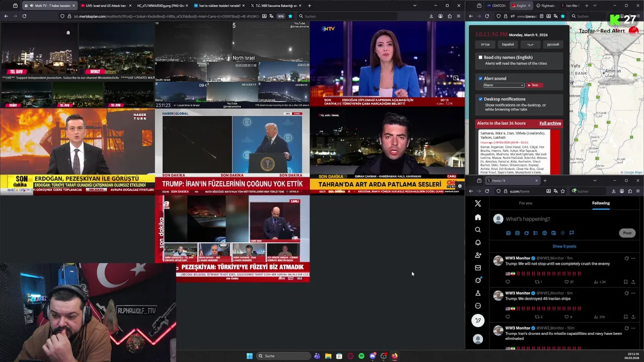Image resolution: width=644 pixels, height=362 pixels.
Task: Open Grok icon in X sidebar
Action: 478,280
